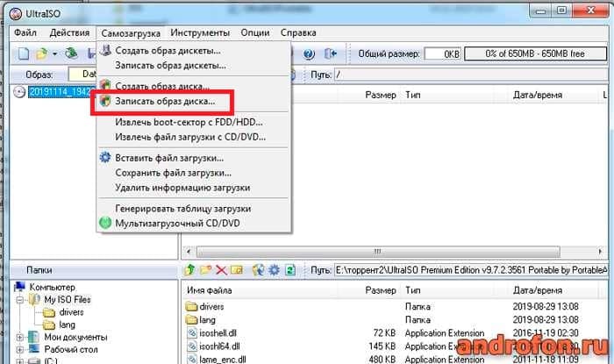This screenshot has height=364, width=614.
Task: Click the horizontal scrollbar right arrow
Action: tap(600, 251)
